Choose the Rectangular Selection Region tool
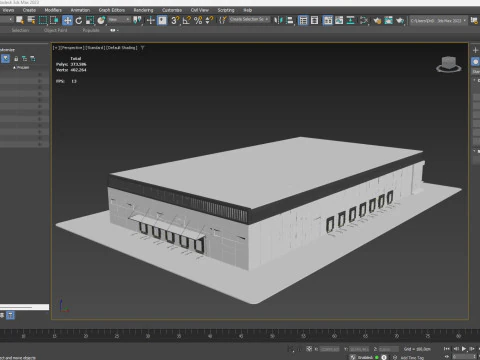480x360 pixels. [x=43, y=20]
